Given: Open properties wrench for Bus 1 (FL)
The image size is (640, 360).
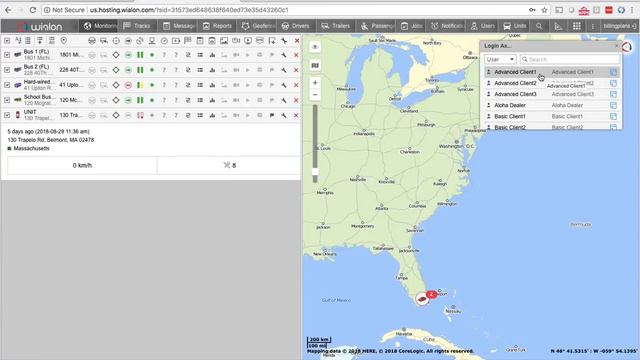Looking at the screenshot, I should (284, 55).
